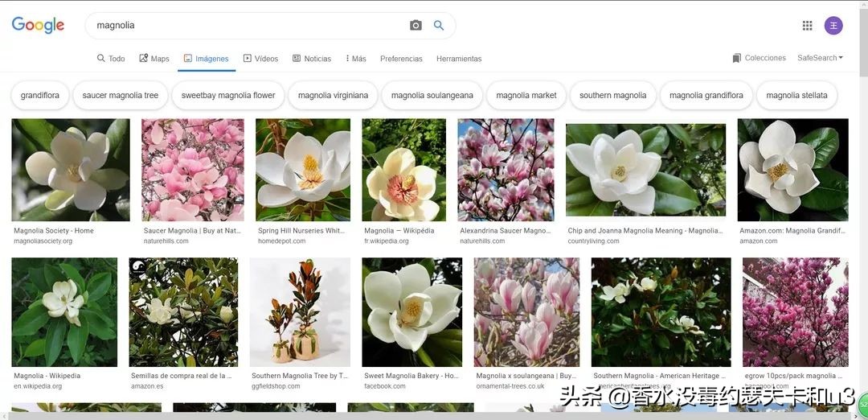Image resolution: width=868 pixels, height=420 pixels.
Task: Open the Southern Magnolia American Heritage image
Action: pos(661,312)
